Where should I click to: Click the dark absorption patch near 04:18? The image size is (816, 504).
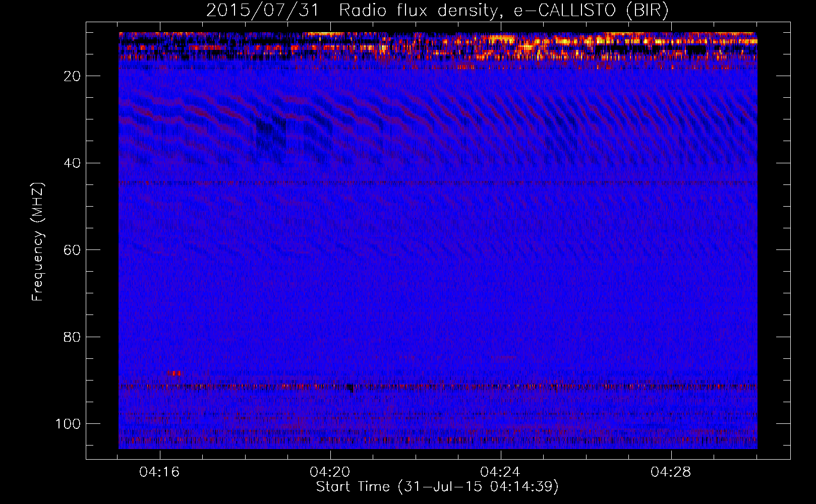click(x=271, y=132)
